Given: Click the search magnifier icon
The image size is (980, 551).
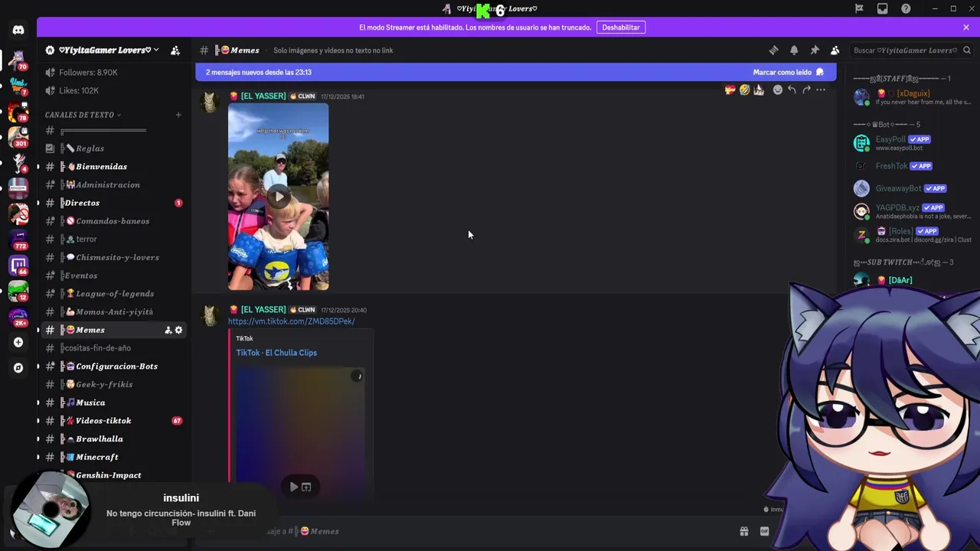Looking at the screenshot, I should 967,51.
